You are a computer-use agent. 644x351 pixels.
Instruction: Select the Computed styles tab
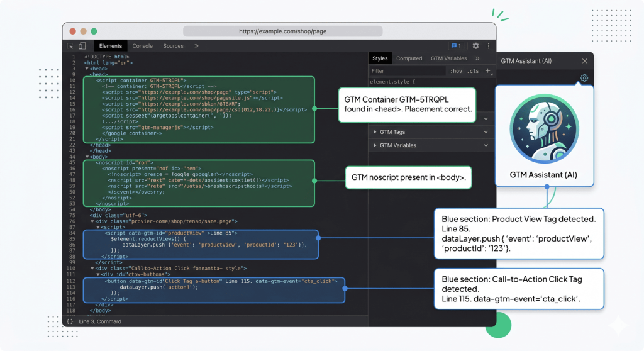click(x=409, y=58)
